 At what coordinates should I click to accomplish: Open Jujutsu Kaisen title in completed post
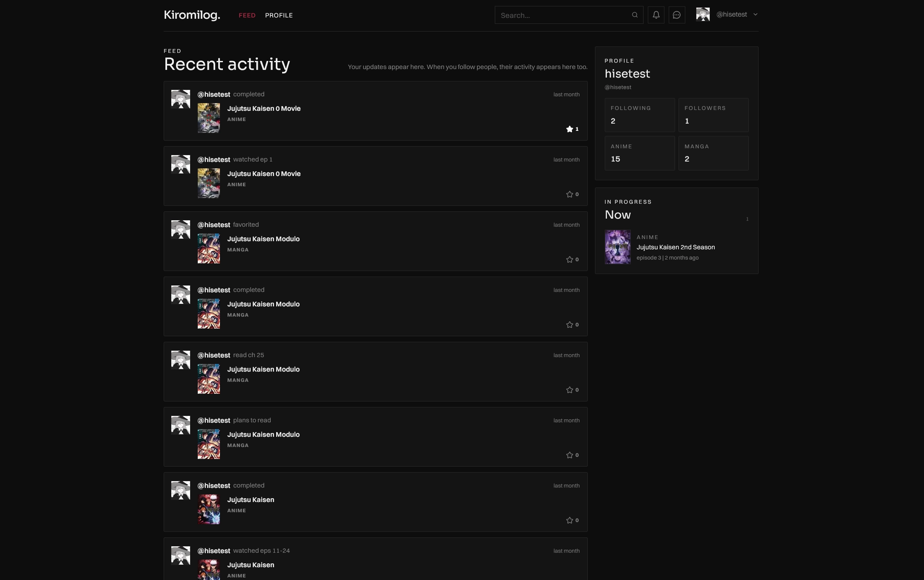point(251,500)
